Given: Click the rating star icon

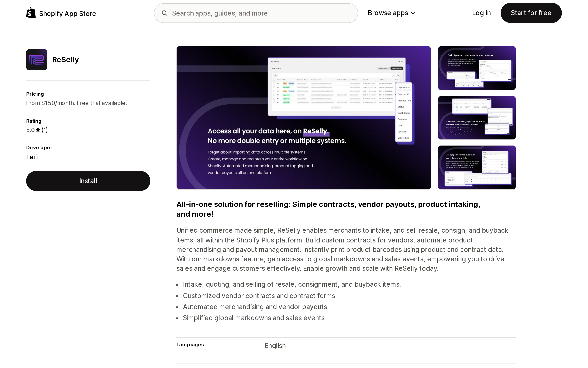Looking at the screenshot, I should (38, 130).
